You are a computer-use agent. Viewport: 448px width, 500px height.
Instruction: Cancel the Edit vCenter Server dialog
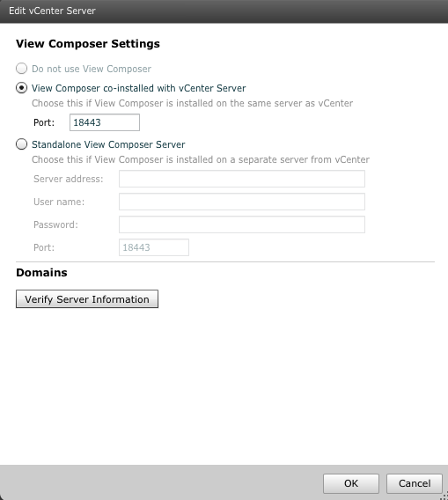click(x=415, y=483)
